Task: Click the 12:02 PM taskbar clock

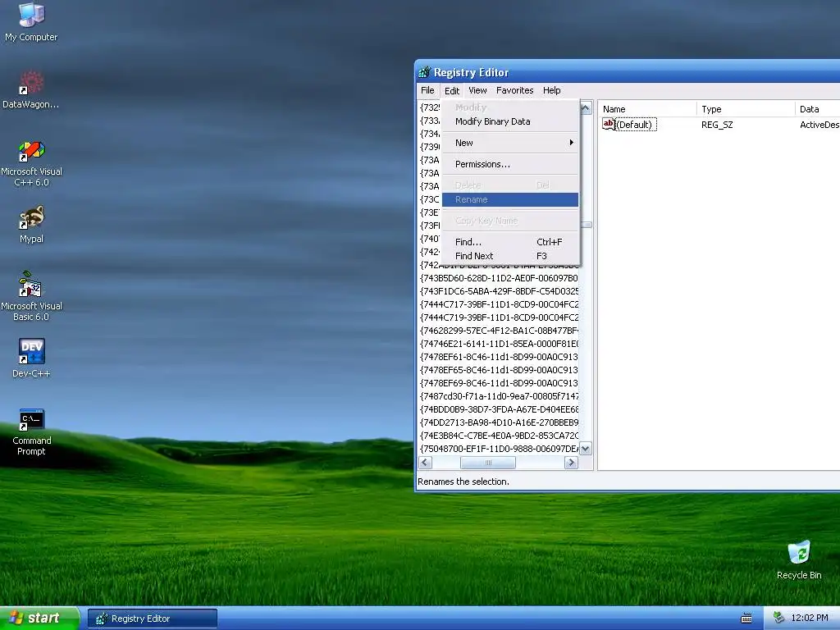Action: [810, 619]
